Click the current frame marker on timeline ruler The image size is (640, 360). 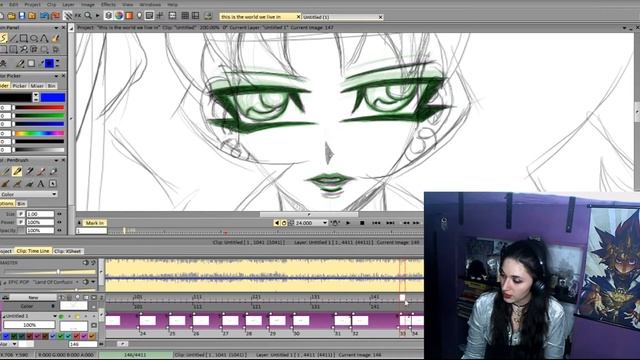(402, 298)
